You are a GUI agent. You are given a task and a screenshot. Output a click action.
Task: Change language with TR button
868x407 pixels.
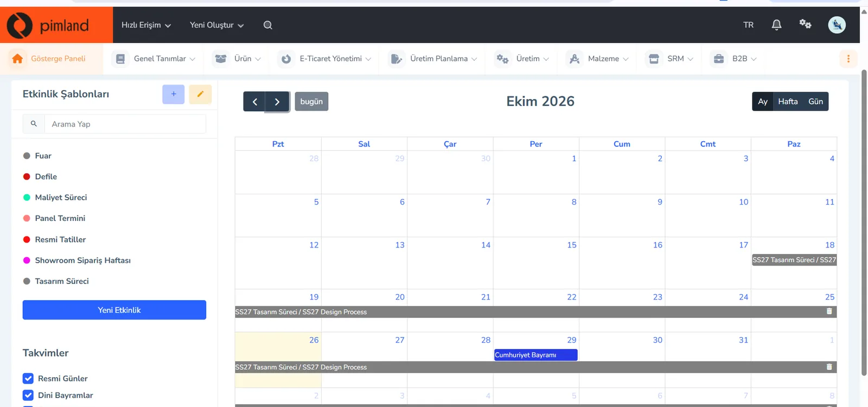pyautogui.click(x=749, y=25)
